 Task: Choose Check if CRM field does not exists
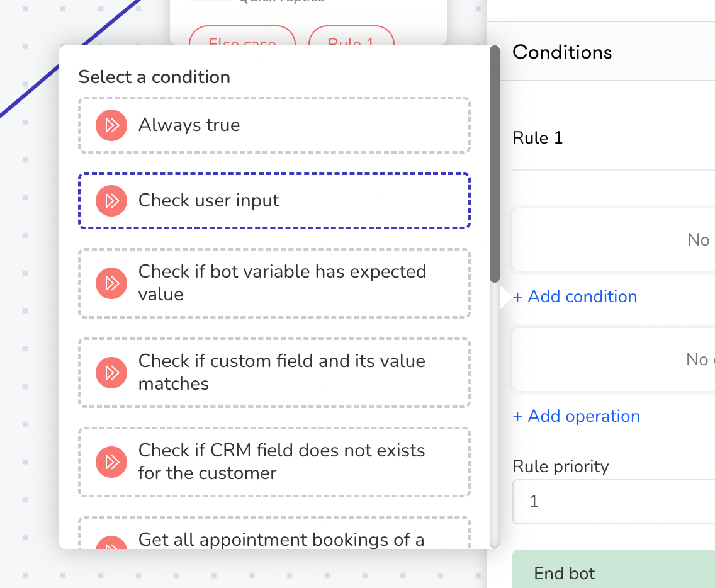(x=274, y=462)
